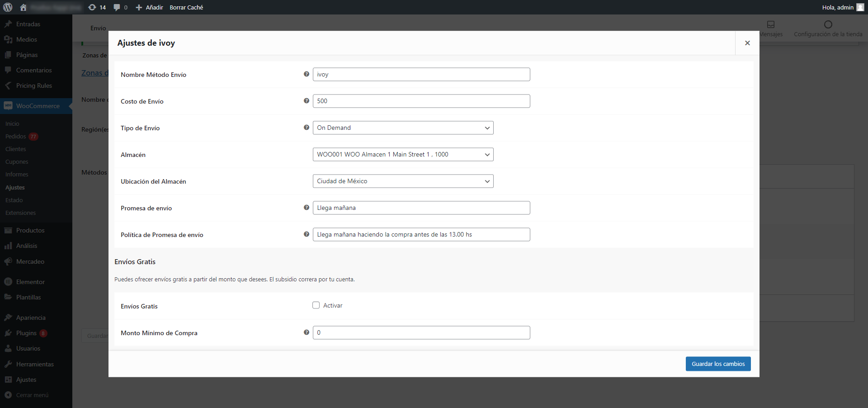Open the WordPress logo menu
The height and width of the screenshot is (408, 868).
8,7
